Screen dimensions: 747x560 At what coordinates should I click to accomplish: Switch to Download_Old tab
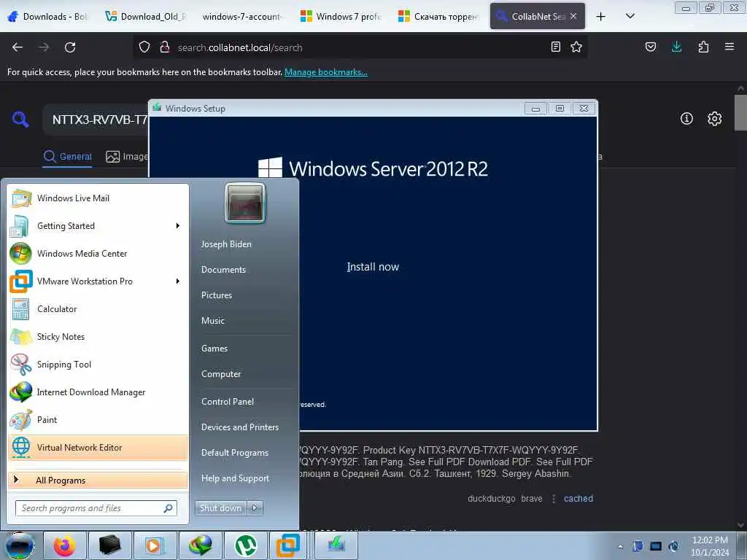coord(147,16)
